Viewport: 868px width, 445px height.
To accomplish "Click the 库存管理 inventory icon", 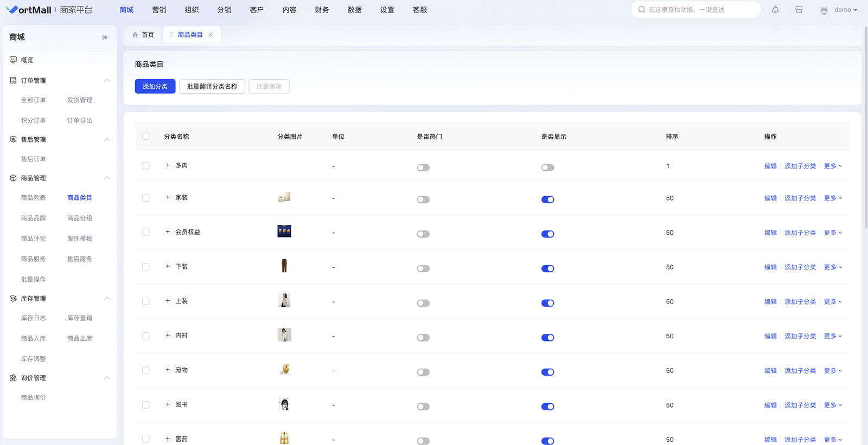I will click(14, 299).
